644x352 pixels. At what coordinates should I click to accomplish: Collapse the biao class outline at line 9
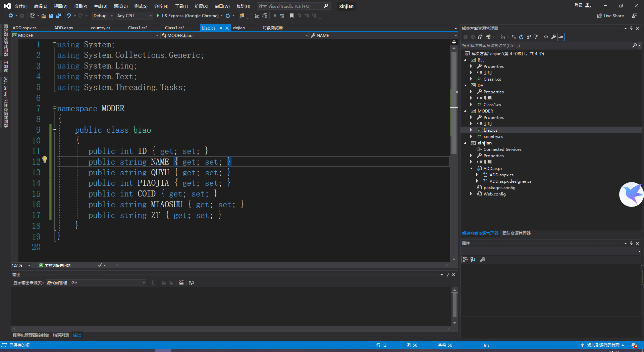tap(54, 130)
